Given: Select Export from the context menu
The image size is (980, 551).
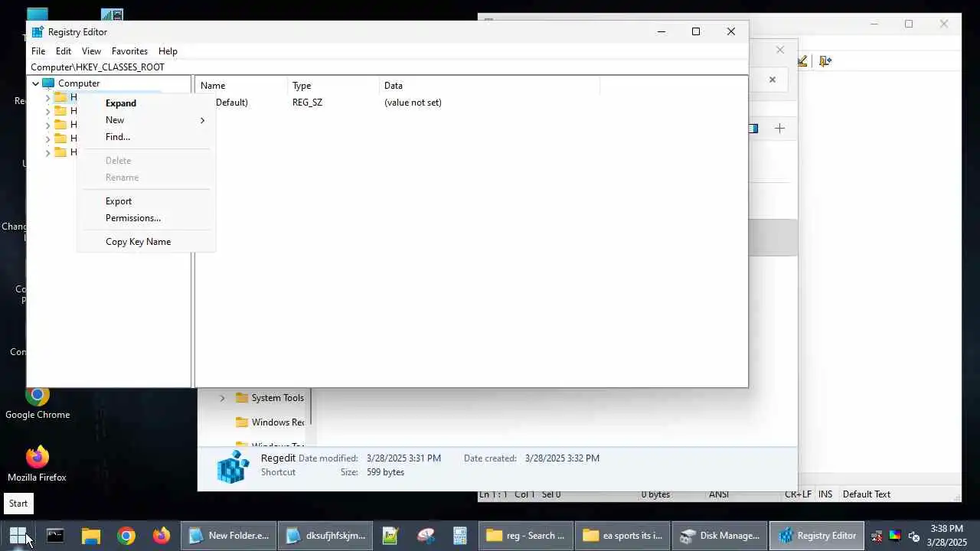Looking at the screenshot, I should coord(145,201).
